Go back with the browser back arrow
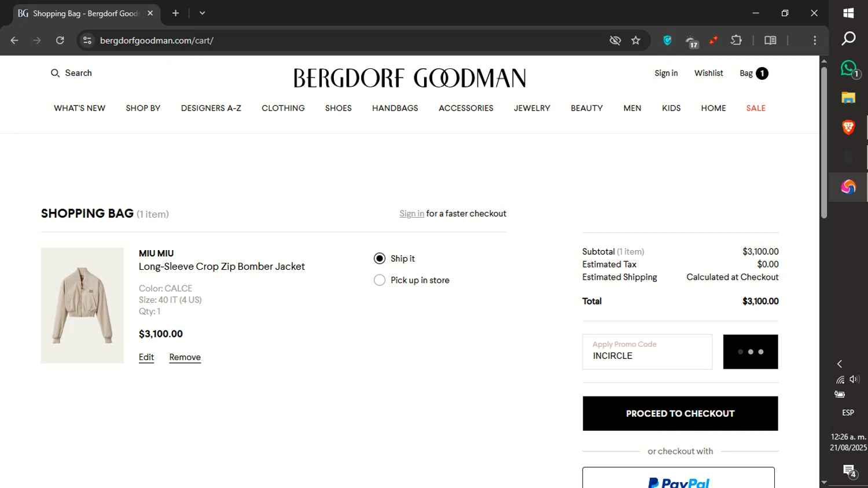The width and height of the screenshot is (868, 488). pyautogui.click(x=14, y=41)
